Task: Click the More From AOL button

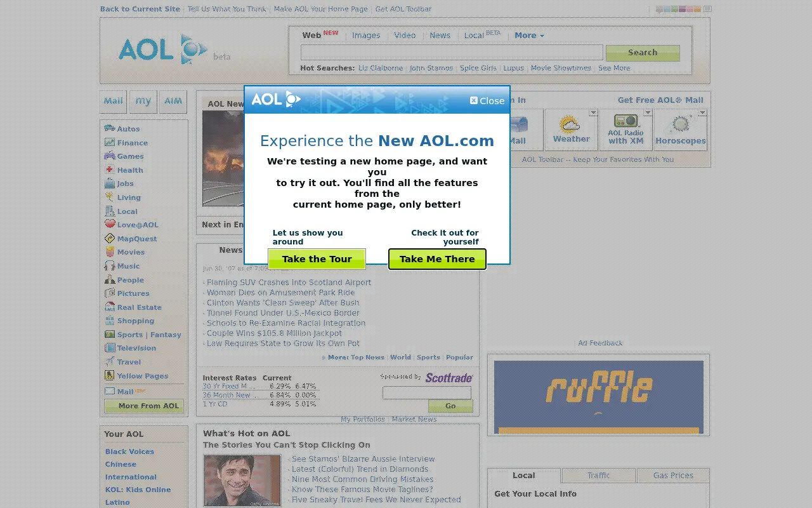Action: coord(143,406)
